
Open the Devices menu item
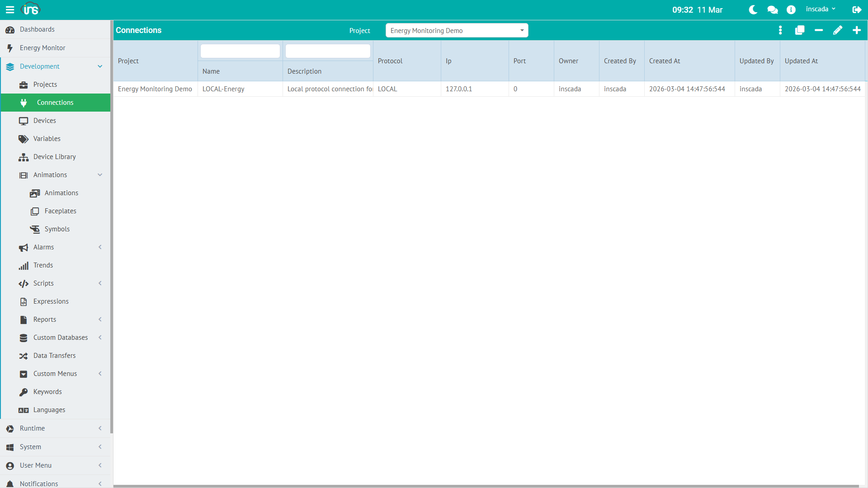(x=45, y=121)
